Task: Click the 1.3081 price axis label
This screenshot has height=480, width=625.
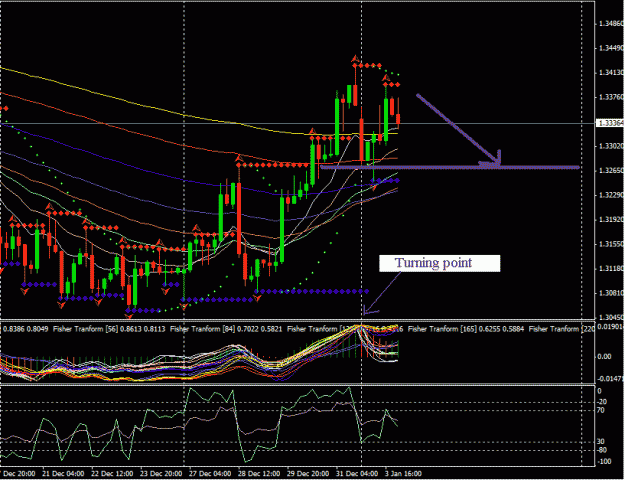Action: 611,293
